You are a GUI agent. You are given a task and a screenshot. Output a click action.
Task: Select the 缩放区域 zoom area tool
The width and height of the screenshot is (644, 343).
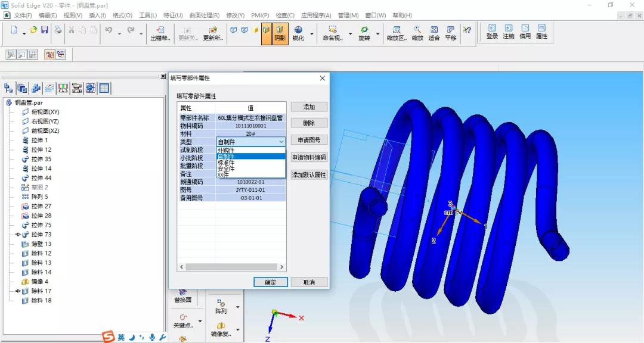pyautogui.click(x=397, y=33)
